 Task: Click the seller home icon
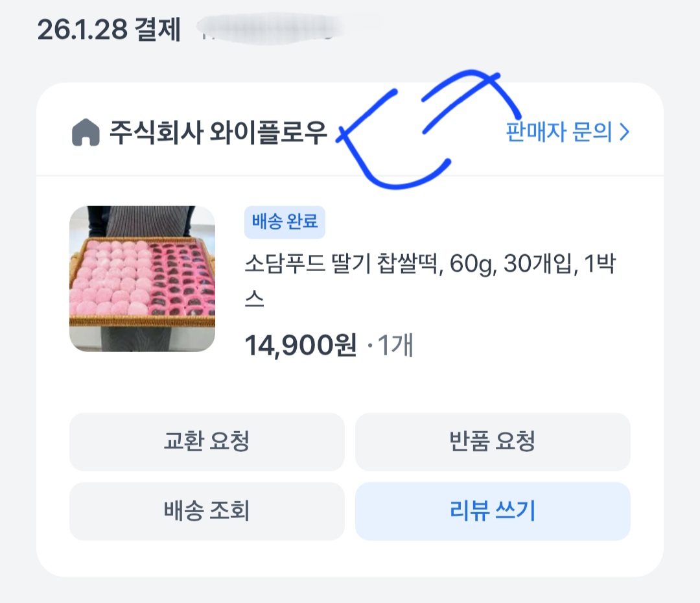coord(85,133)
